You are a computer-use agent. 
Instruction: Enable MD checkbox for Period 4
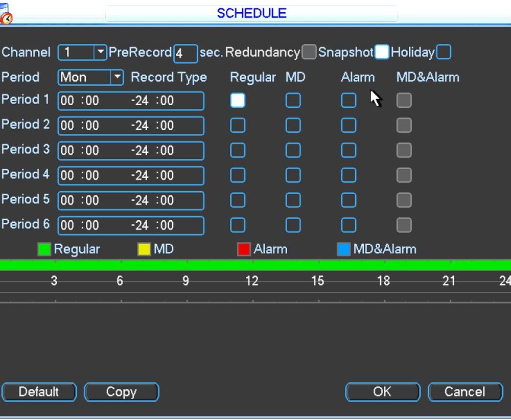point(293,175)
